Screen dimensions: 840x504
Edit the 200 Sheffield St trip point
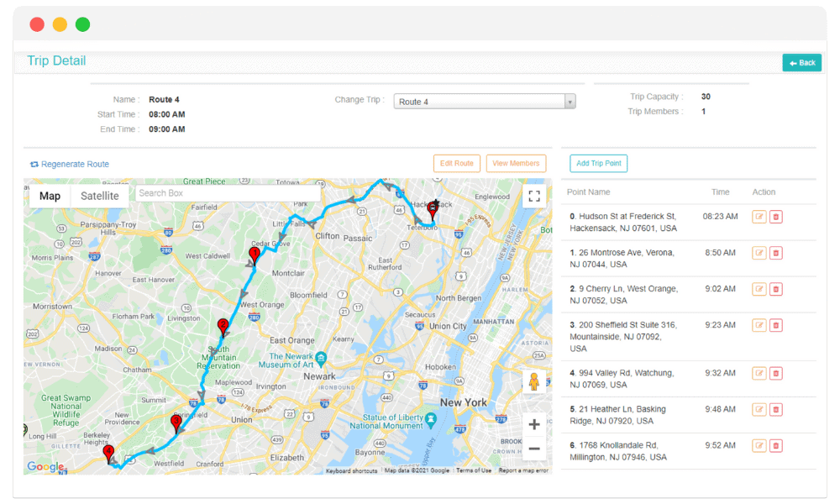click(759, 325)
